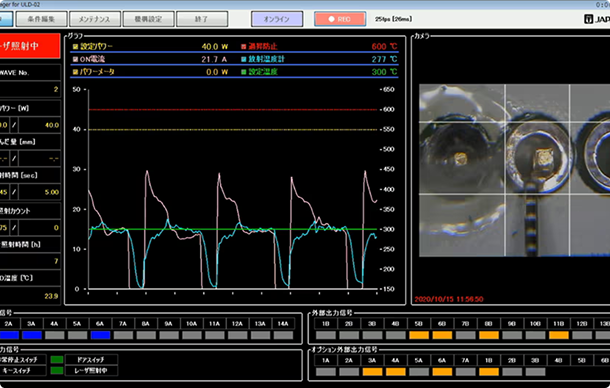
Task: Open the メンテナンス maintenance screen
Action: point(95,19)
